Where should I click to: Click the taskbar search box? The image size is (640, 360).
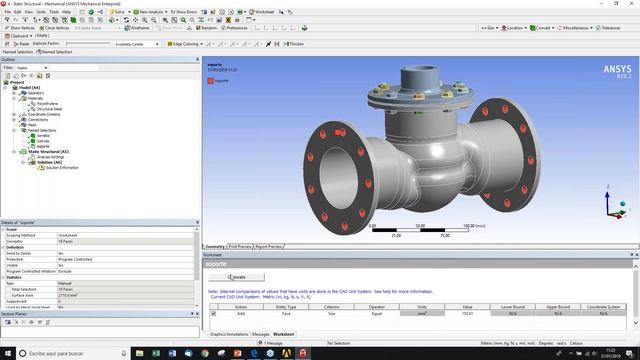[x=73, y=353]
